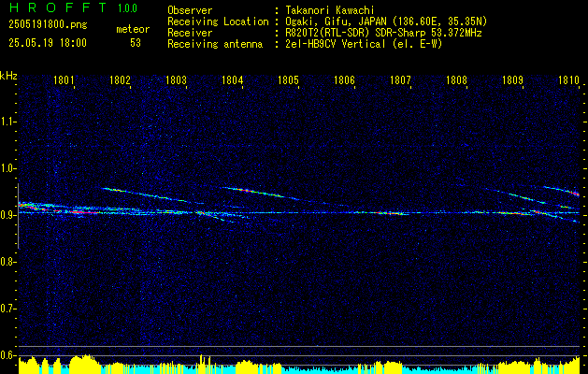Screen dimensions: 588x374
Task: Click the 1803 time marker
Action: click(x=177, y=79)
